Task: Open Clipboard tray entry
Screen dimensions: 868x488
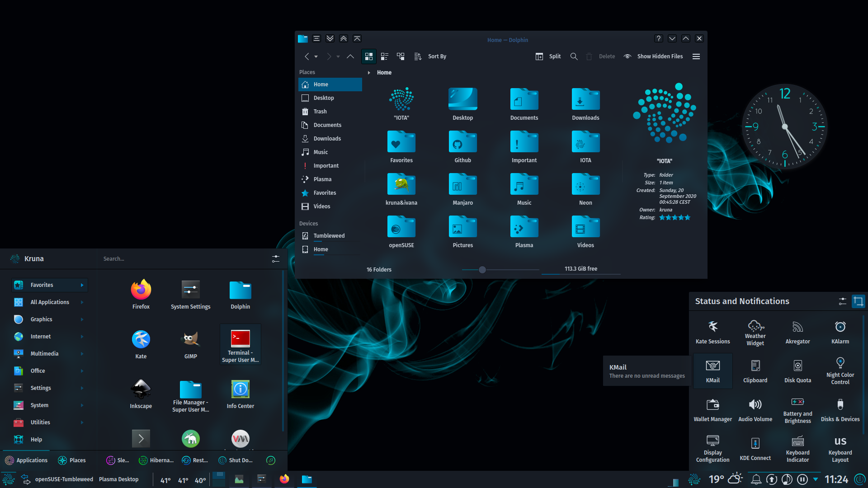Action: 755,371
